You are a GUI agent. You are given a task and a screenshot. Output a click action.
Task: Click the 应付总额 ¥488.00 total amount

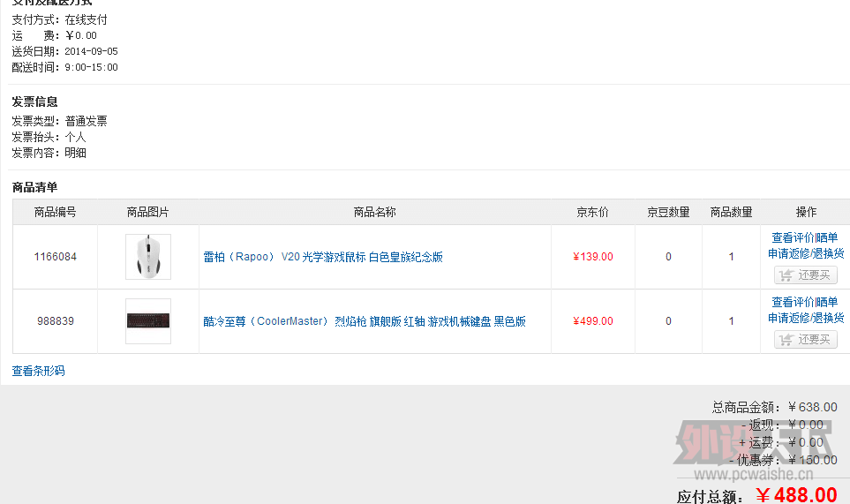[796, 495]
